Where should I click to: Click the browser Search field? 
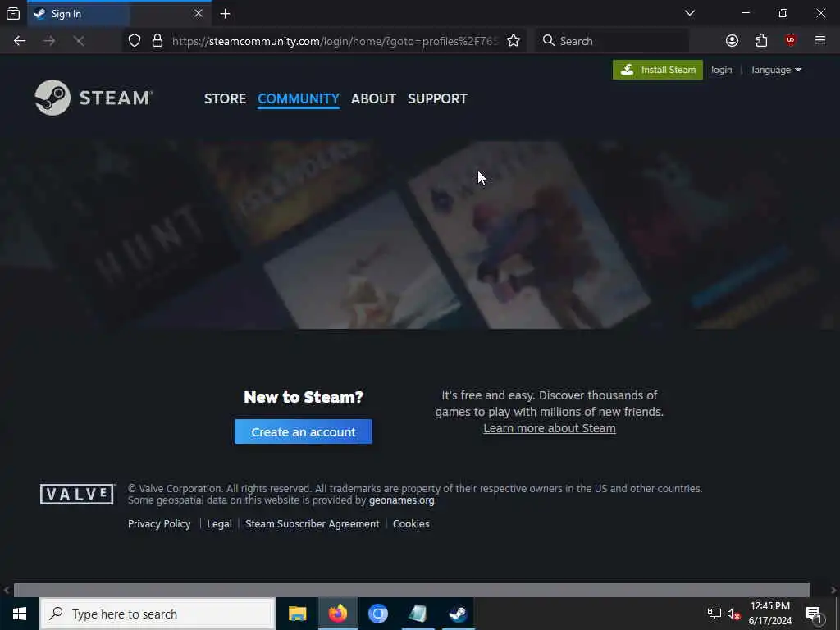tap(612, 41)
